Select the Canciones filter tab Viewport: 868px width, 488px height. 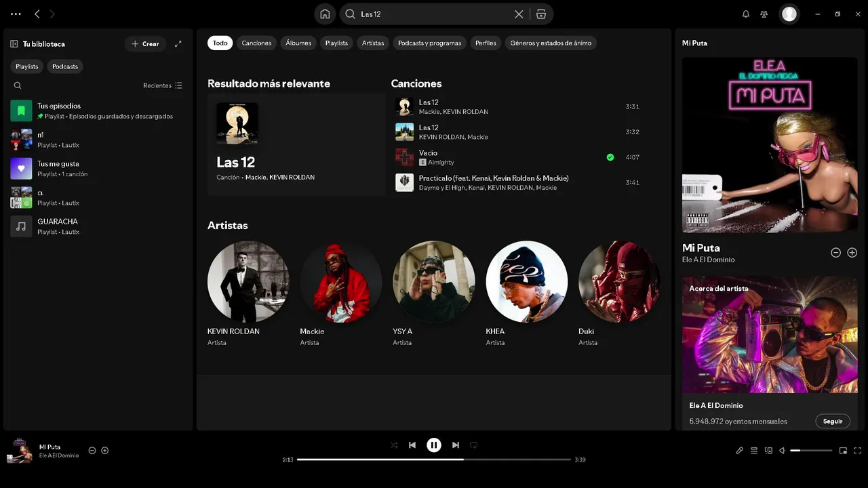256,43
